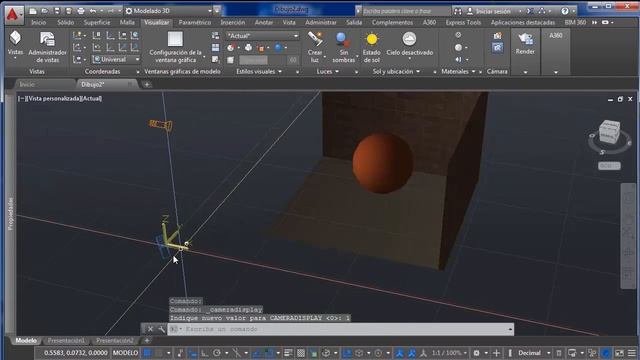Click the Cielo desactivado sky icon

(409, 39)
